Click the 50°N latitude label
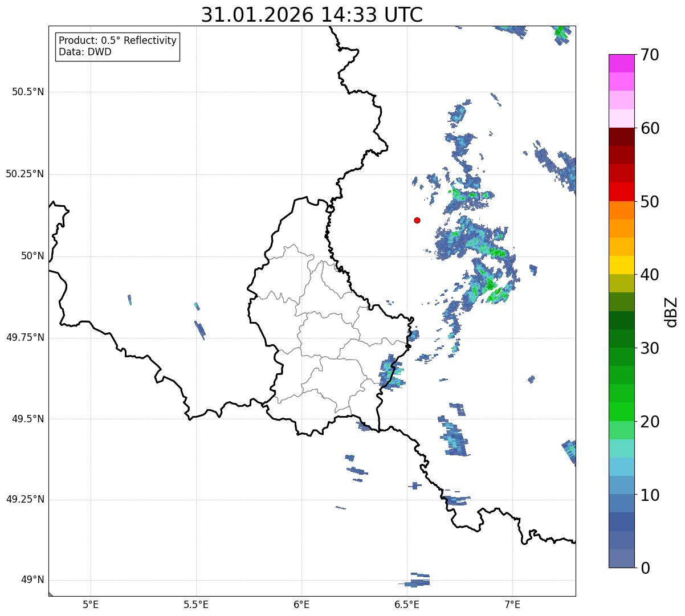This screenshot has width=685, height=616. [x=32, y=256]
